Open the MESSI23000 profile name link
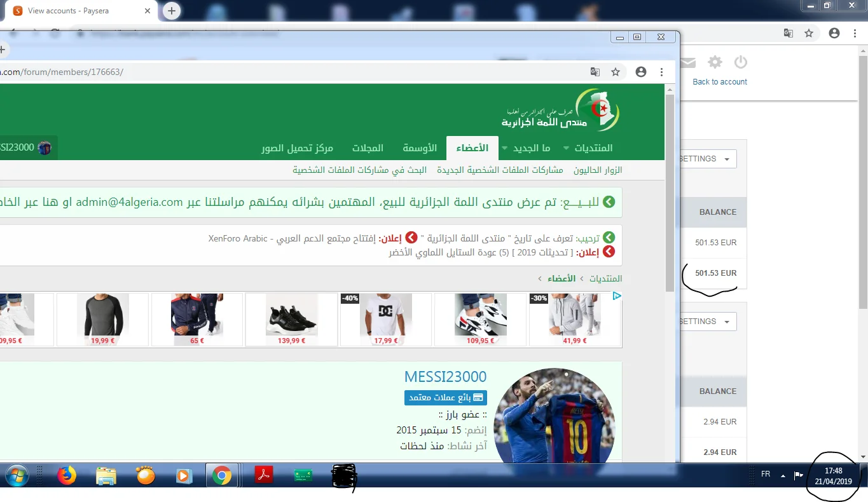 (x=445, y=377)
